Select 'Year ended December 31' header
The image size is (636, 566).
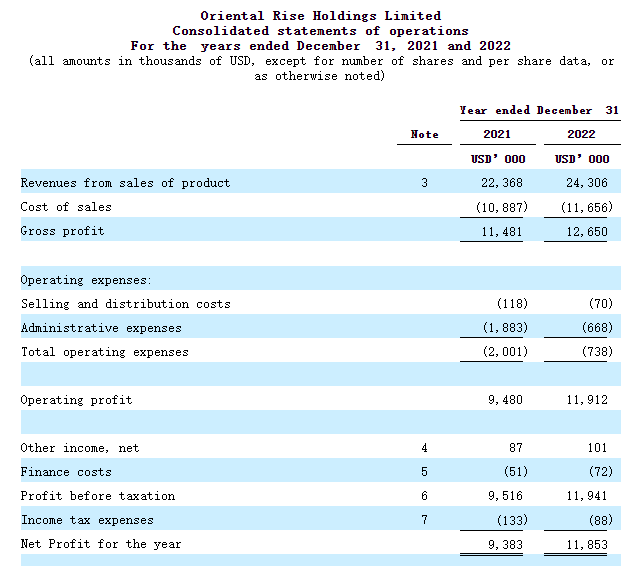(x=539, y=110)
